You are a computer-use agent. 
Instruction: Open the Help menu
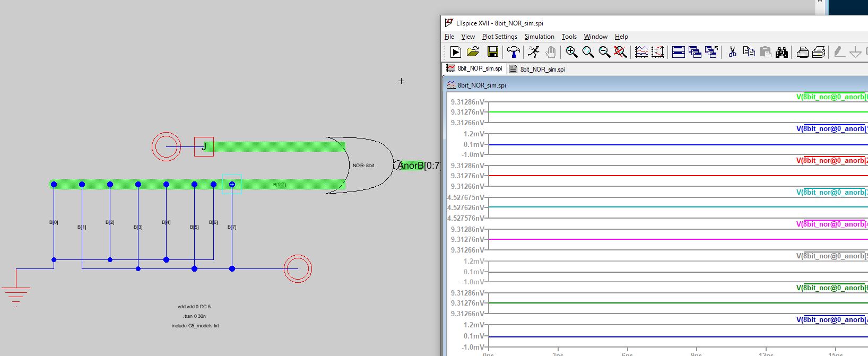point(621,37)
